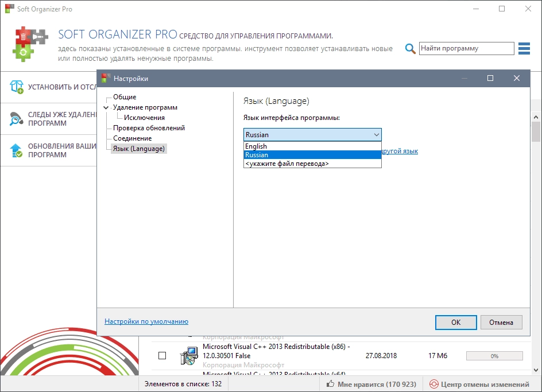Choose <укажите файл перевода> option
This screenshot has height=392, width=542.
pyautogui.click(x=312, y=164)
